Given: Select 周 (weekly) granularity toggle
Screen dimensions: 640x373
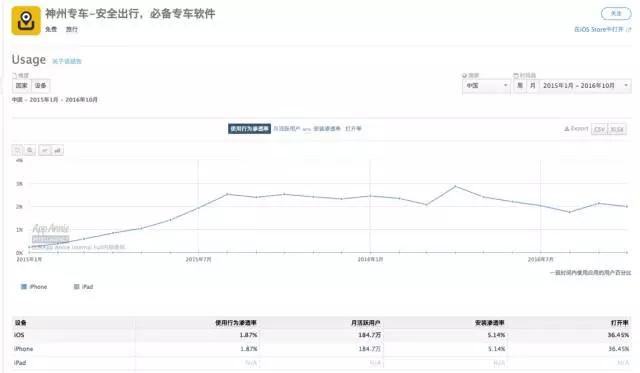Looking at the screenshot, I should (520, 86).
